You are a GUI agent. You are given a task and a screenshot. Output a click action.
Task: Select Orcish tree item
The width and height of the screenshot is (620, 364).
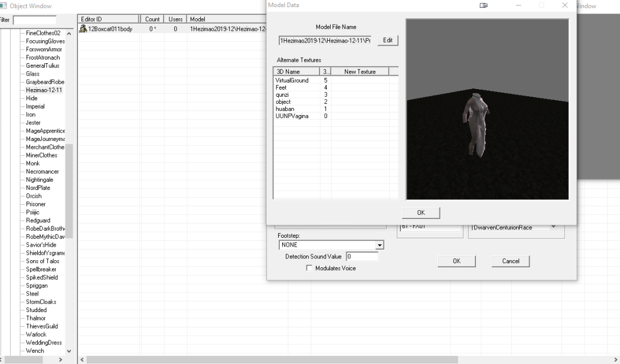pyautogui.click(x=34, y=196)
